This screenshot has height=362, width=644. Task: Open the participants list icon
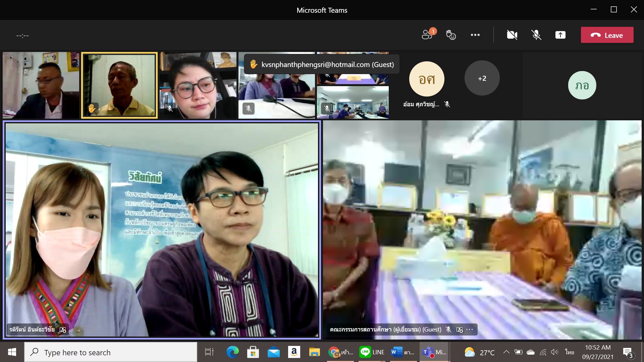tap(427, 35)
